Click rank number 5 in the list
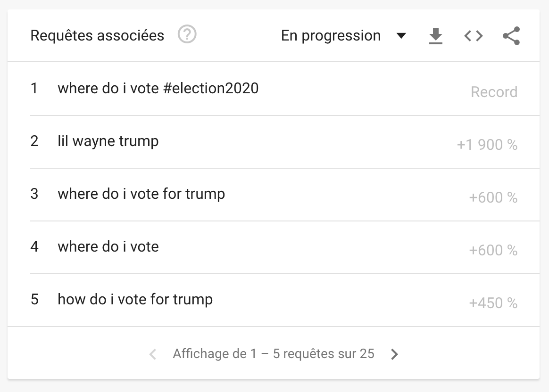 click(x=34, y=299)
